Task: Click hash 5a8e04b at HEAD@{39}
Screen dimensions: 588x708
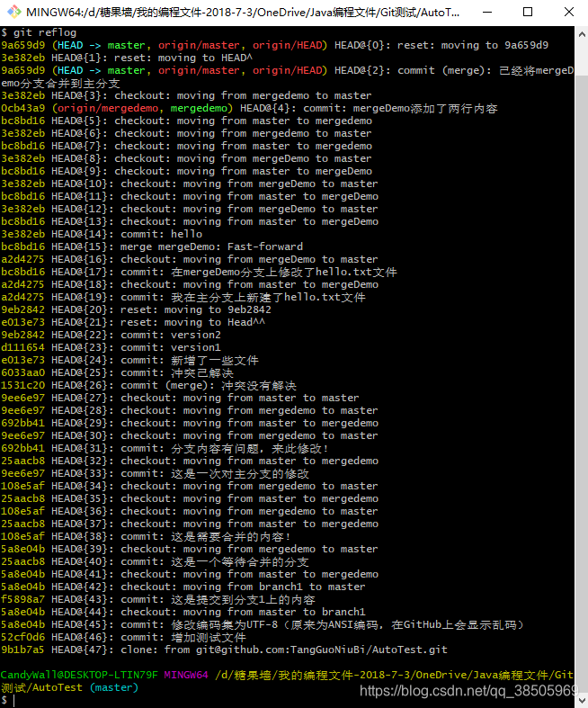Action: coord(23,549)
